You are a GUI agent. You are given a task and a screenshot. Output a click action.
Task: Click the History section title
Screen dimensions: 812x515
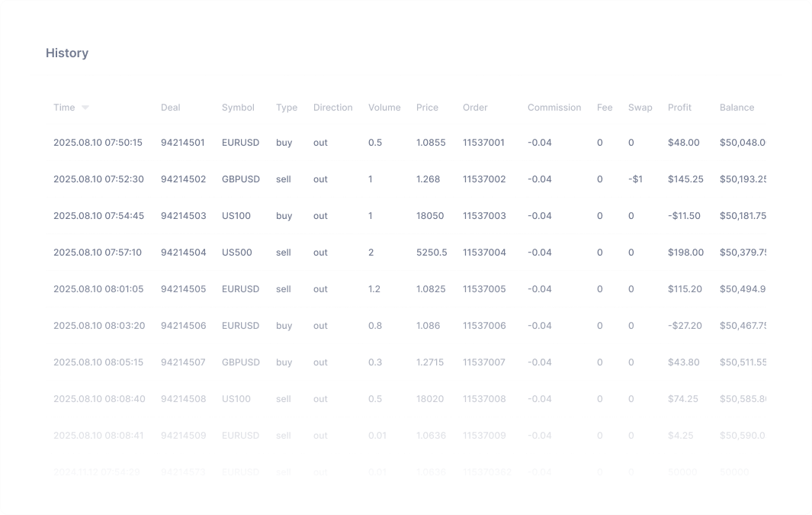[x=67, y=53]
